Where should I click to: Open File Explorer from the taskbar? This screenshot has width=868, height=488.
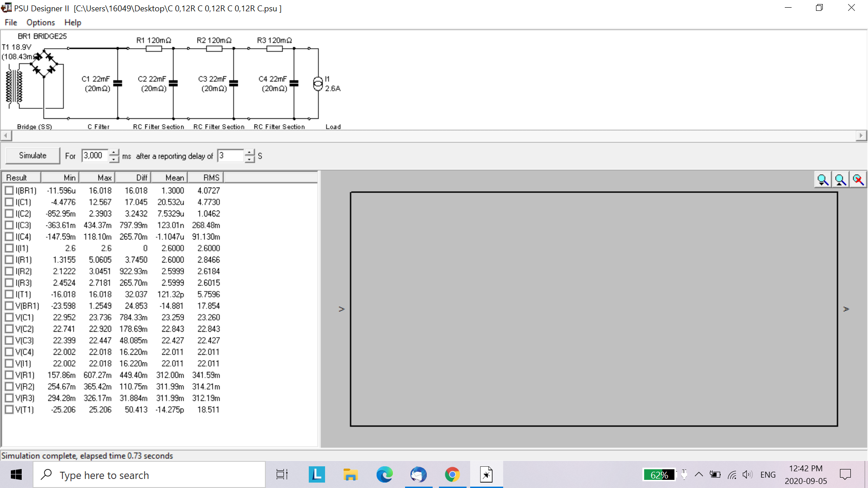tap(350, 474)
